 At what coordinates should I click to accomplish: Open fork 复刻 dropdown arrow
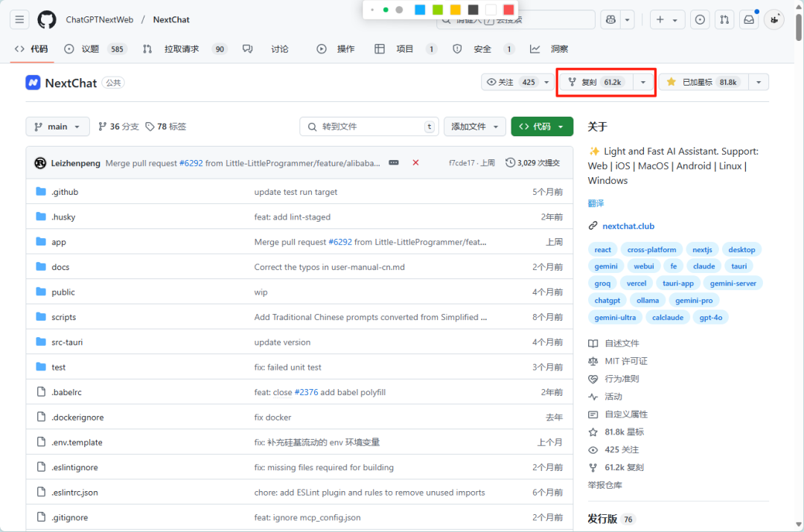click(x=642, y=82)
